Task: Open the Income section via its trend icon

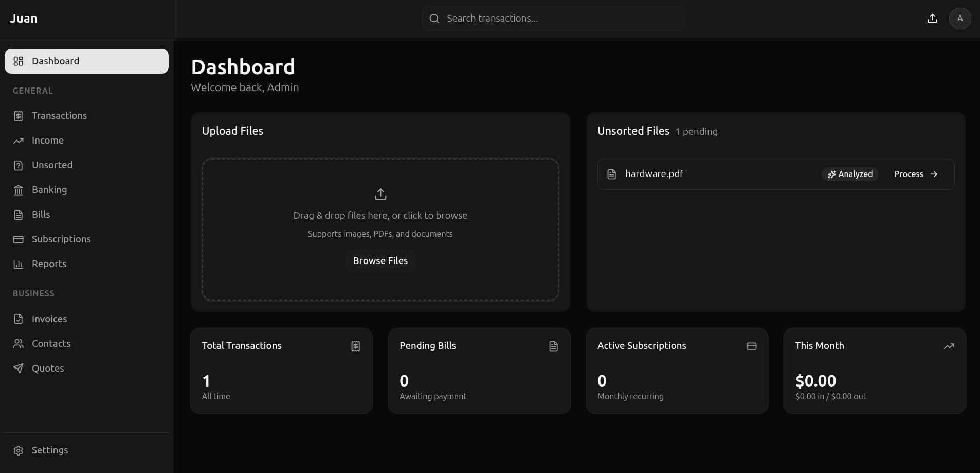Action: click(x=19, y=140)
